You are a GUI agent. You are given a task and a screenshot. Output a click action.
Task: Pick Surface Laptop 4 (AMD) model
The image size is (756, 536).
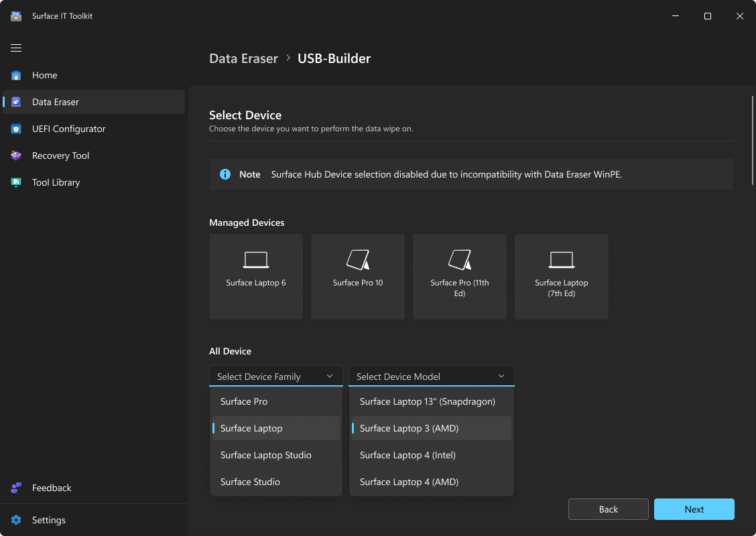432,482
